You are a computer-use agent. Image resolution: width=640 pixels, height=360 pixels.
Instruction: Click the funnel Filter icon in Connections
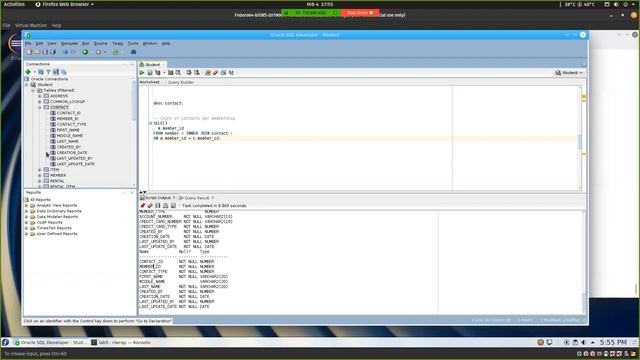[48, 72]
